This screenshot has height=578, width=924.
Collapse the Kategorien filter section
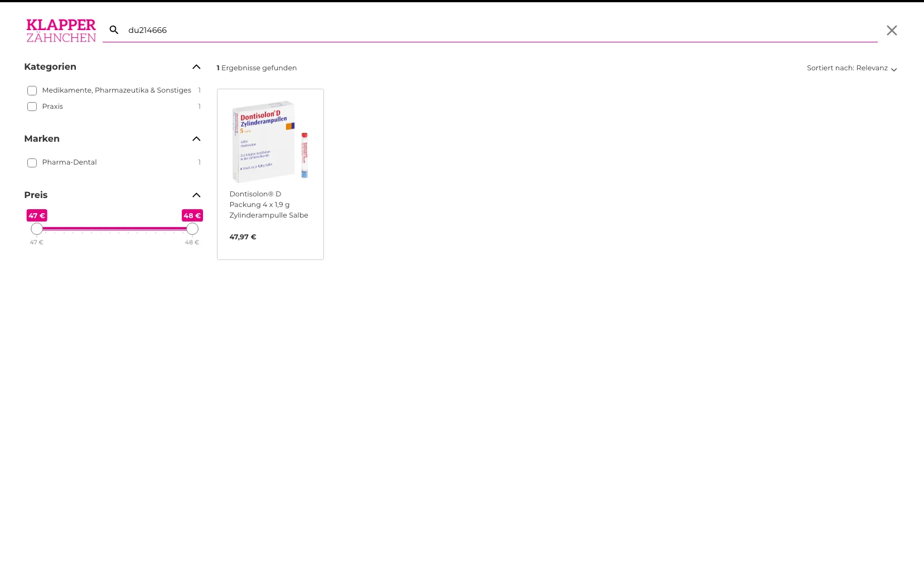pos(196,67)
